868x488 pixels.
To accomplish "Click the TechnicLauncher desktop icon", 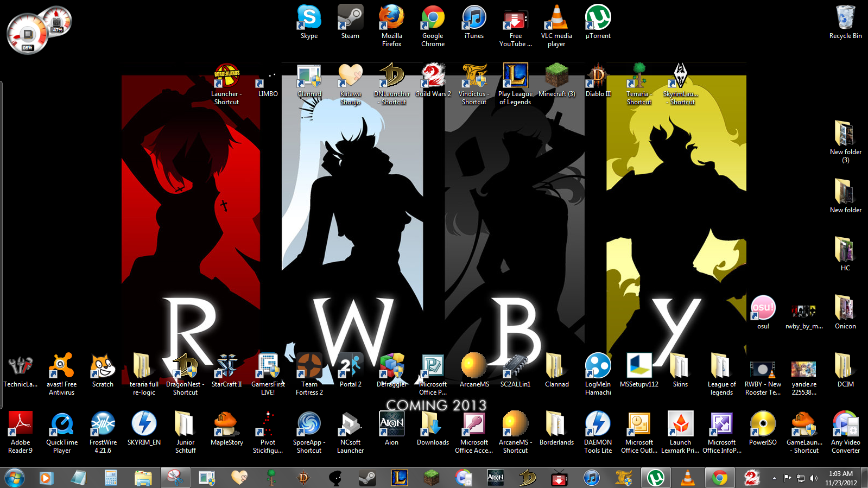I will (20, 371).
